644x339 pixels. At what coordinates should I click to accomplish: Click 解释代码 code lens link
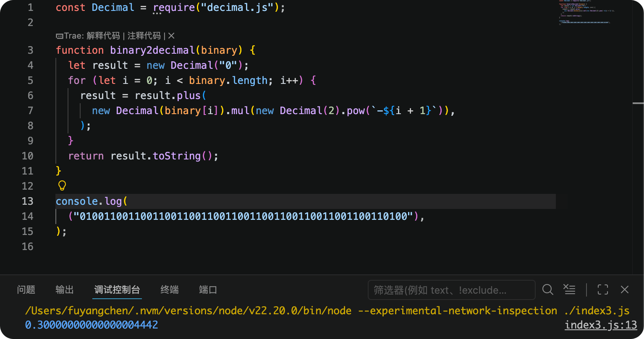pyautogui.click(x=103, y=36)
